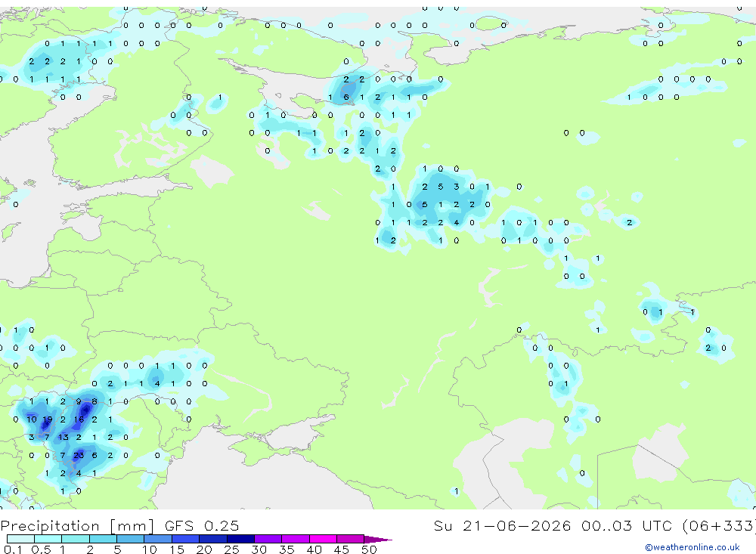Select the 30–35 mm purple legend swatch
Viewport: 756px width, 554px height.
click(x=268, y=539)
